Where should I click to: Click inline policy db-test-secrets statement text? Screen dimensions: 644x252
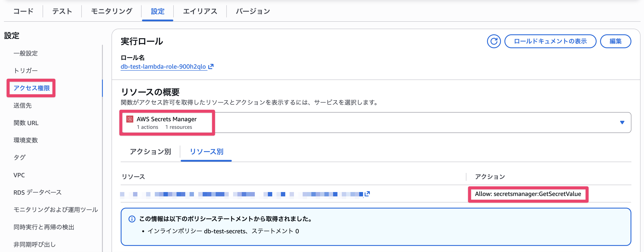click(x=223, y=231)
